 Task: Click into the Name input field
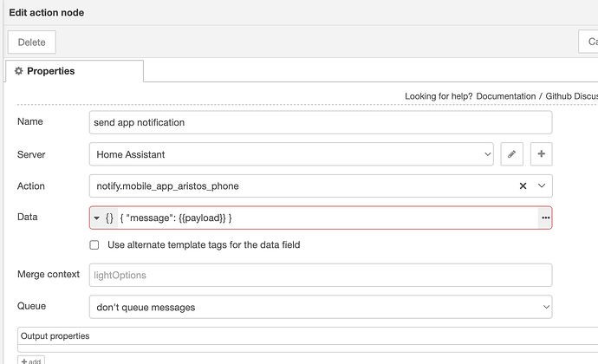320,122
